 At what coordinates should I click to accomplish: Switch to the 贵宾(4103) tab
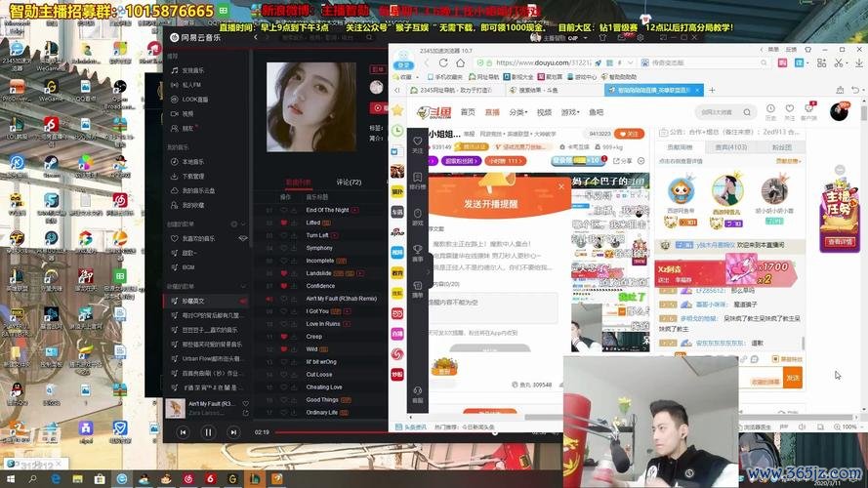click(731, 147)
